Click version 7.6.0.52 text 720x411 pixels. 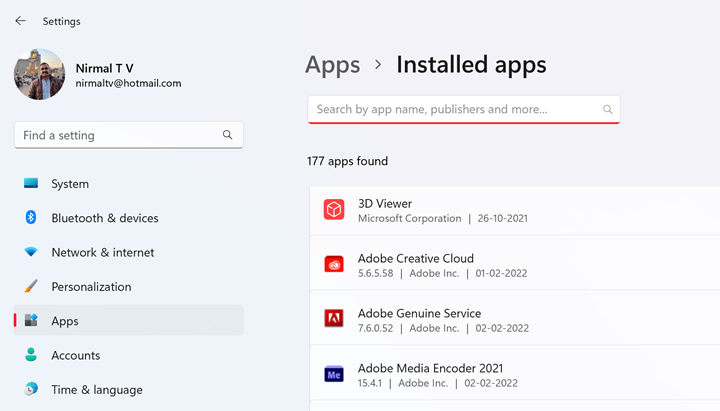pyautogui.click(x=376, y=328)
